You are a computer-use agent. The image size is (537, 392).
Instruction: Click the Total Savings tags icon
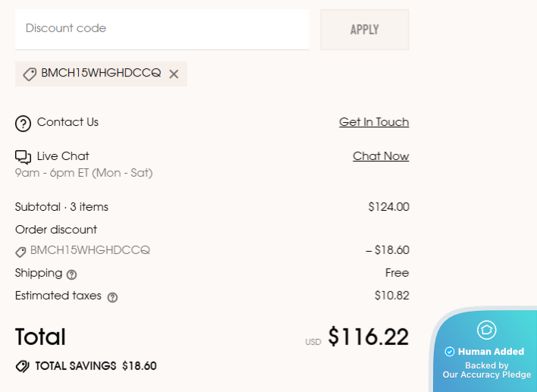[23, 366]
